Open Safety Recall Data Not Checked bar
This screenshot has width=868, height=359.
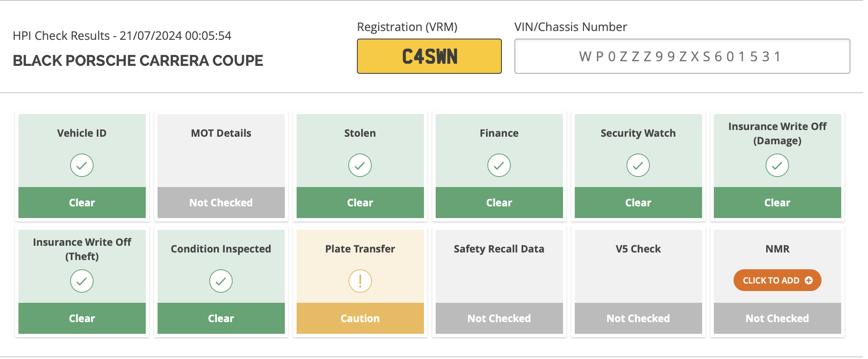click(499, 318)
